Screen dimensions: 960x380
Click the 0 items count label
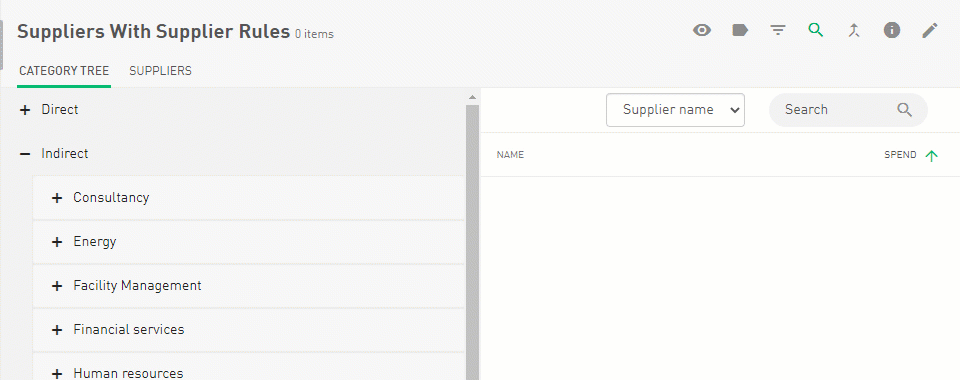tap(314, 34)
